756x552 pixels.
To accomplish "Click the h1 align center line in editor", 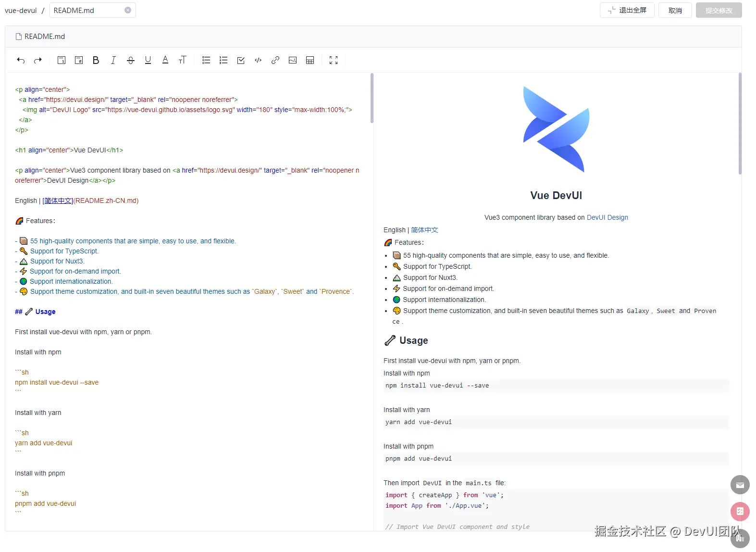I will pyautogui.click(x=69, y=150).
